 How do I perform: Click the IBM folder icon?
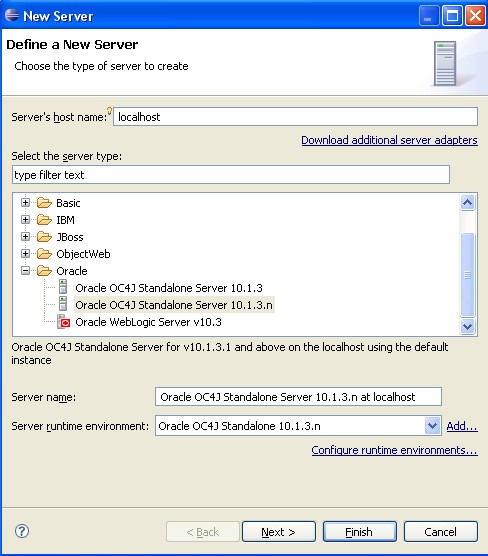tap(44, 220)
